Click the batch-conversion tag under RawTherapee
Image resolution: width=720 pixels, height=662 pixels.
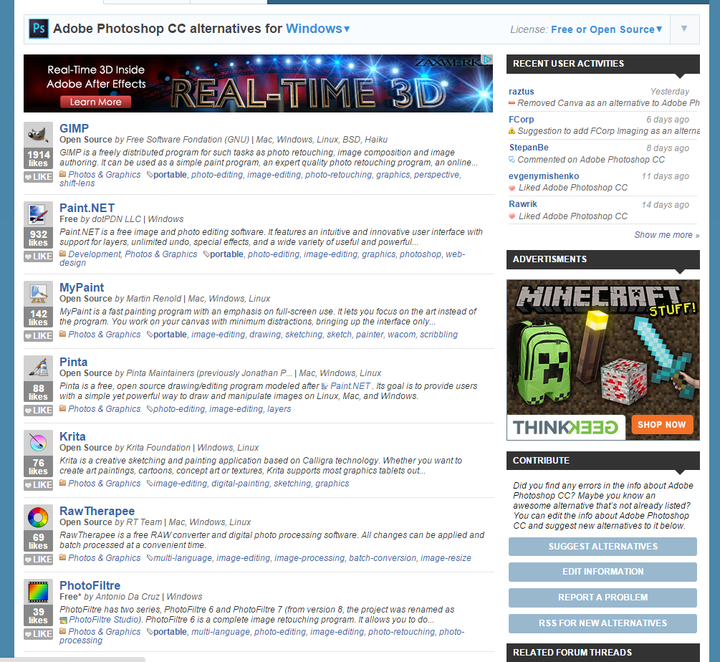pos(382,558)
